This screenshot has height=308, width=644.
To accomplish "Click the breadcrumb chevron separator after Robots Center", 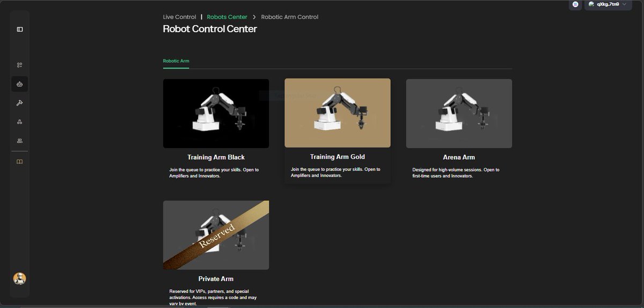I will click(254, 17).
